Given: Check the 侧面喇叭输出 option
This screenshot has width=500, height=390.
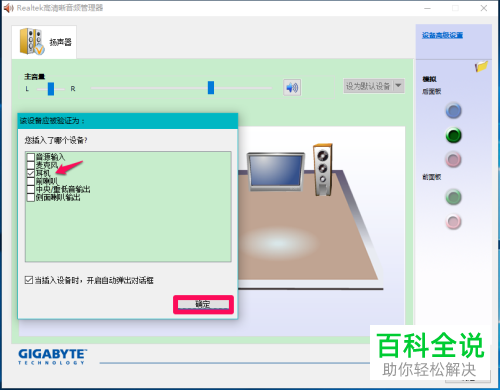Looking at the screenshot, I should 31,197.
